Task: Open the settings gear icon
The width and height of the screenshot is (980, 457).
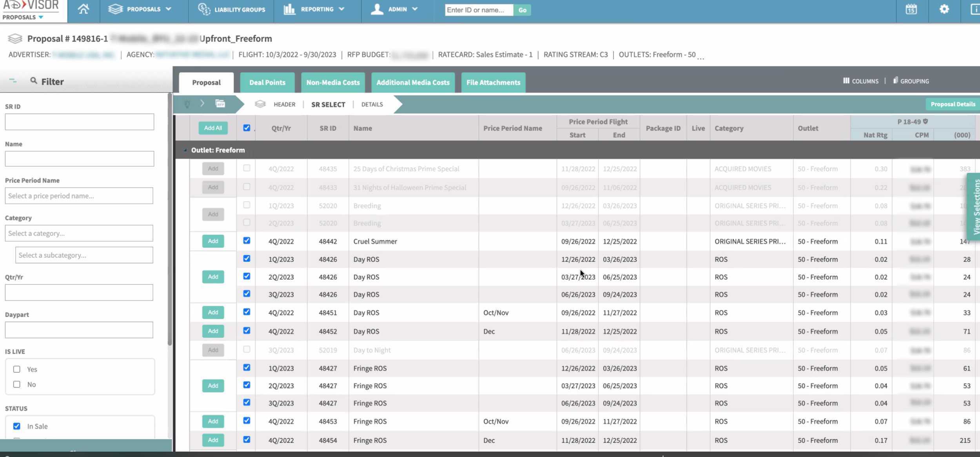Action: [944, 9]
